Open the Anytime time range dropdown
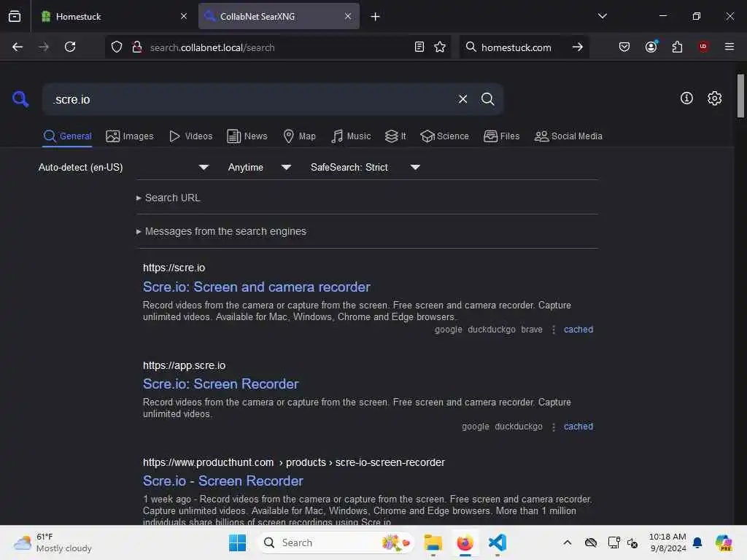Image resolution: width=747 pixels, height=560 pixels. [259, 167]
